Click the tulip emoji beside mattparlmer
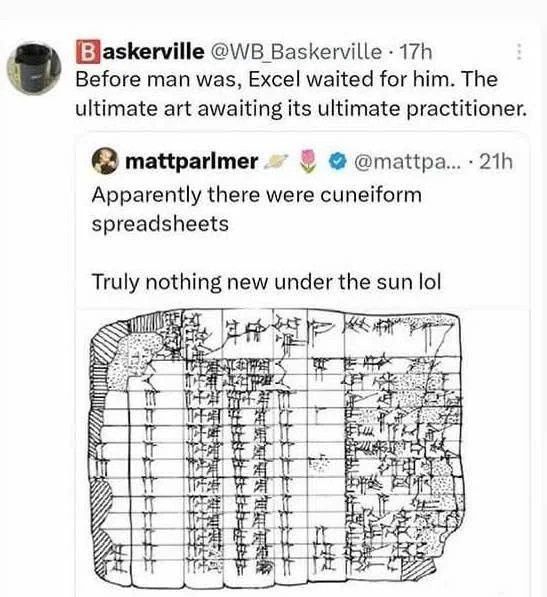 point(309,161)
